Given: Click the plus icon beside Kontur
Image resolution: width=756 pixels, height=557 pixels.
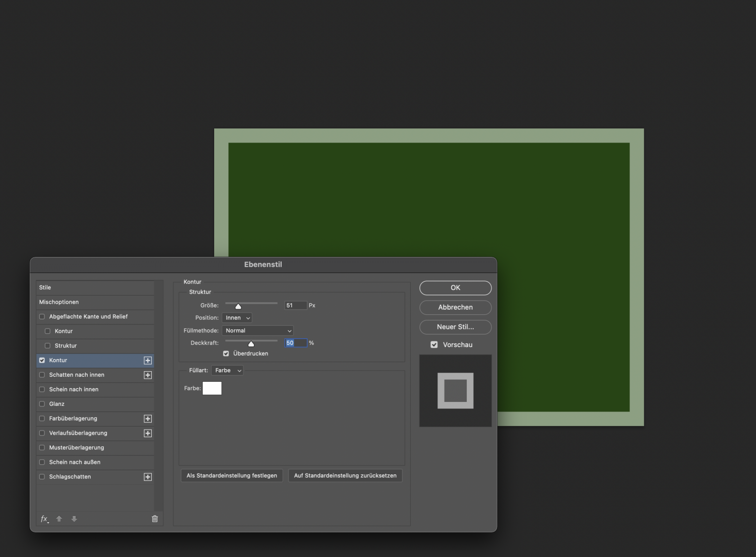Looking at the screenshot, I should click(148, 361).
